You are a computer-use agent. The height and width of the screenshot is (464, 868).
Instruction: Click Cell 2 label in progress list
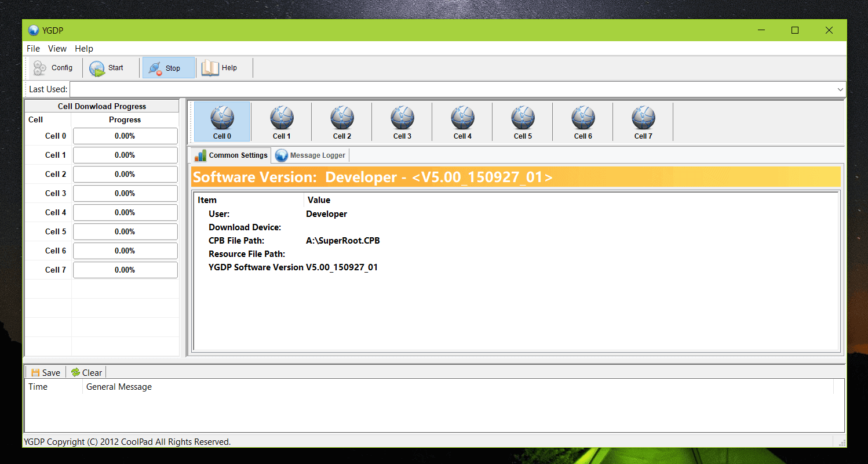pyautogui.click(x=56, y=174)
